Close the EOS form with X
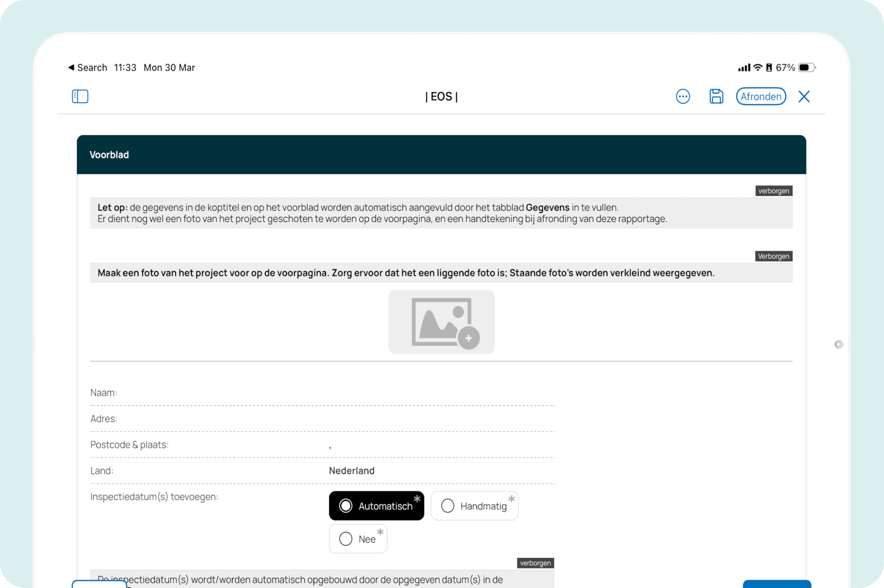Screen dimensions: 884x588 [x=804, y=96]
